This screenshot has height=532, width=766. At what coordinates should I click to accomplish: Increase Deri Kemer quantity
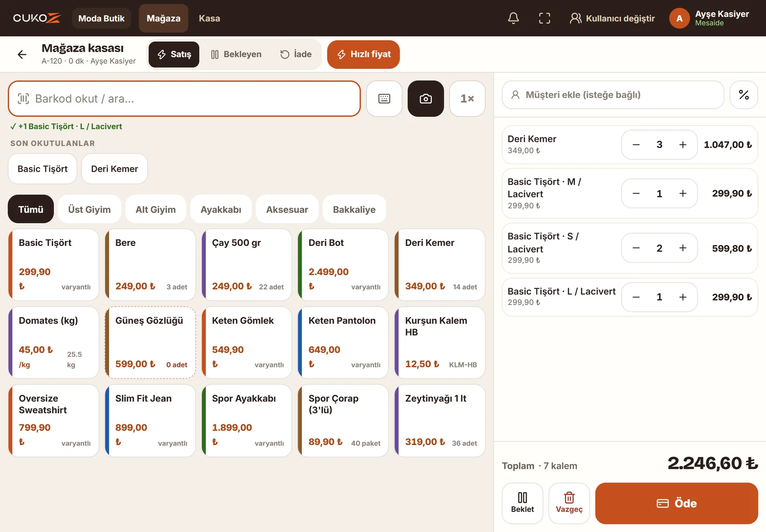[x=683, y=144]
